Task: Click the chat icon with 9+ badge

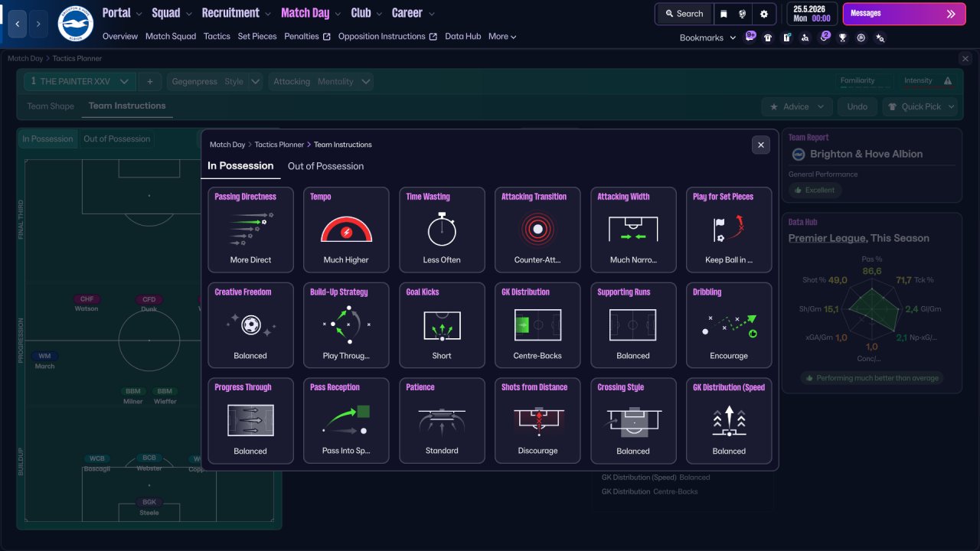Action: pyautogui.click(x=750, y=37)
